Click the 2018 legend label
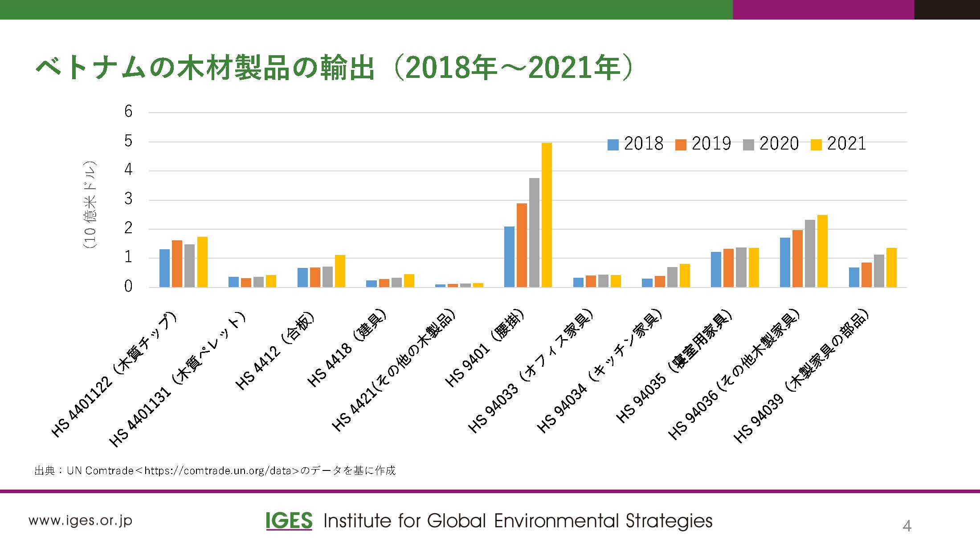This screenshot has height=551, width=980. 644,144
